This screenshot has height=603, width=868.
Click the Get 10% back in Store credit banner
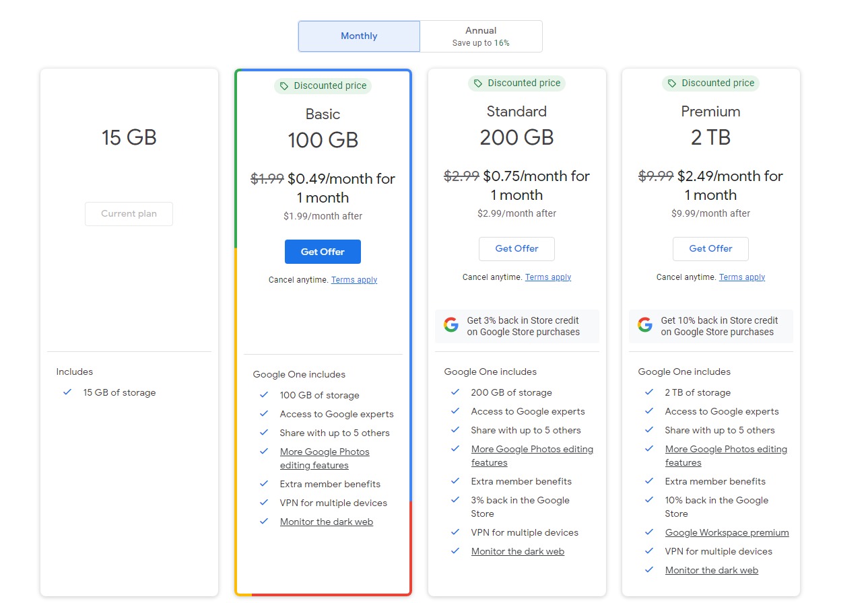pyautogui.click(x=711, y=326)
